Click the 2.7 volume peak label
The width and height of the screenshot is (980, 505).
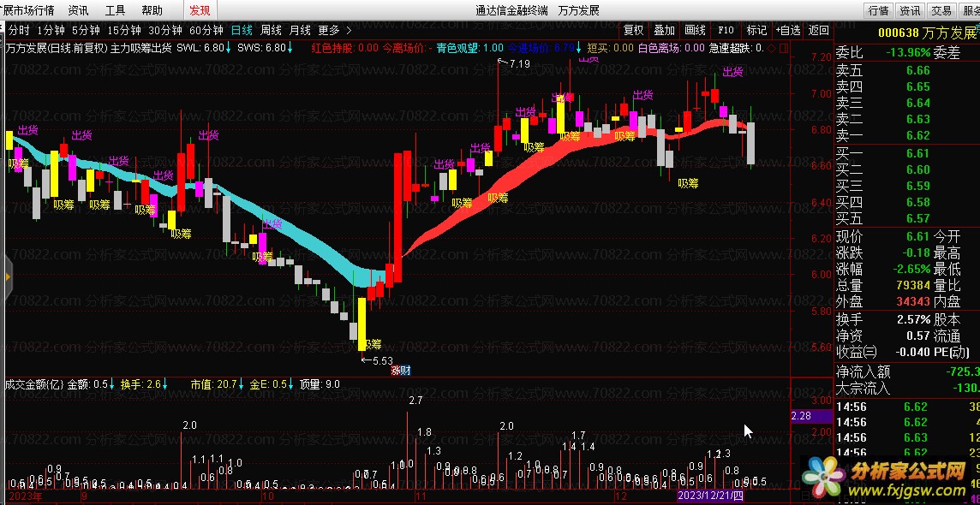[x=415, y=400]
